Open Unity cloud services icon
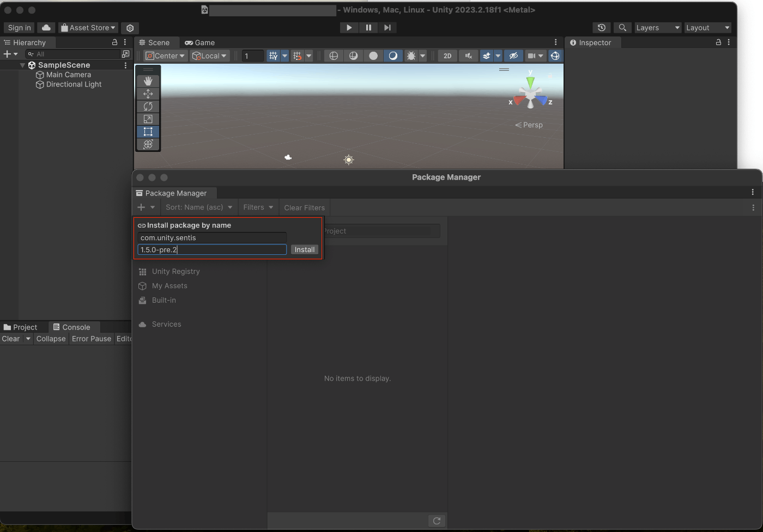This screenshot has height=532, width=763. pyautogui.click(x=46, y=28)
